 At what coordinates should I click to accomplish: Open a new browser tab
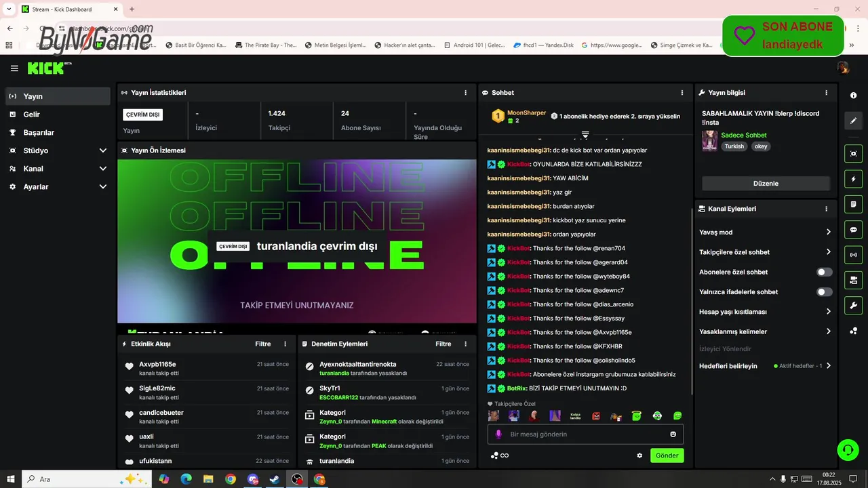[132, 9]
